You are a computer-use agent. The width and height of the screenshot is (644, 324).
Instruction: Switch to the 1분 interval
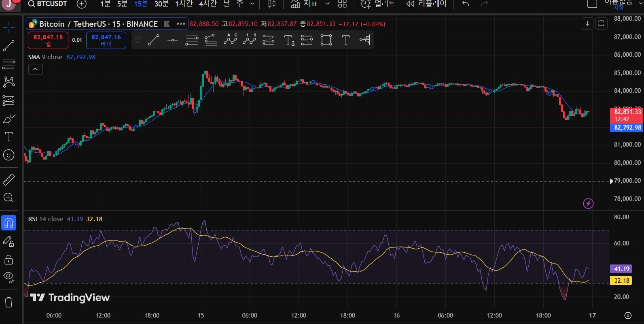[105, 4]
